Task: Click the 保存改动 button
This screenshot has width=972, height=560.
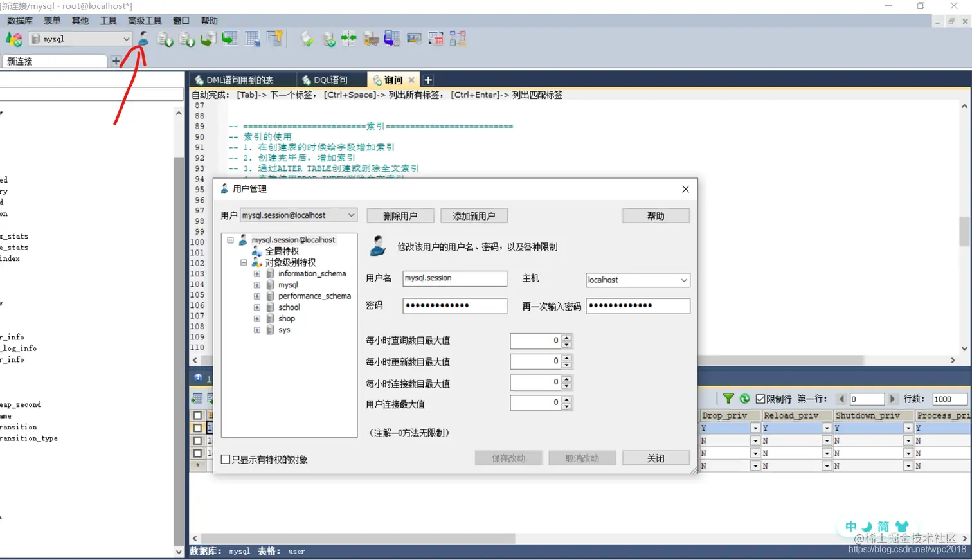Action: (509, 458)
